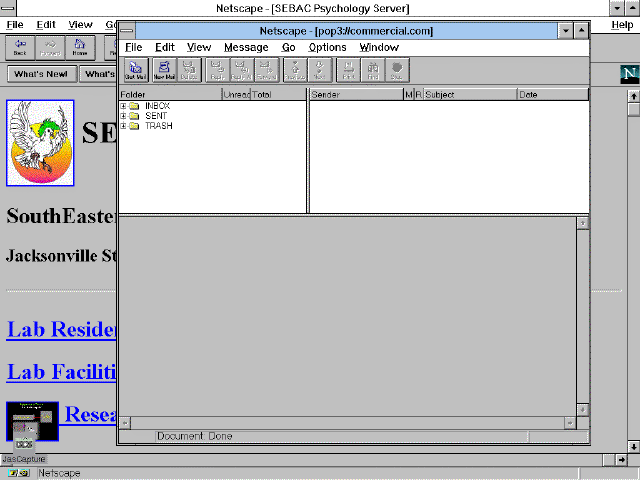This screenshot has height=480, width=640.
Task: Open the Lab Facilities link
Action: click(x=62, y=372)
